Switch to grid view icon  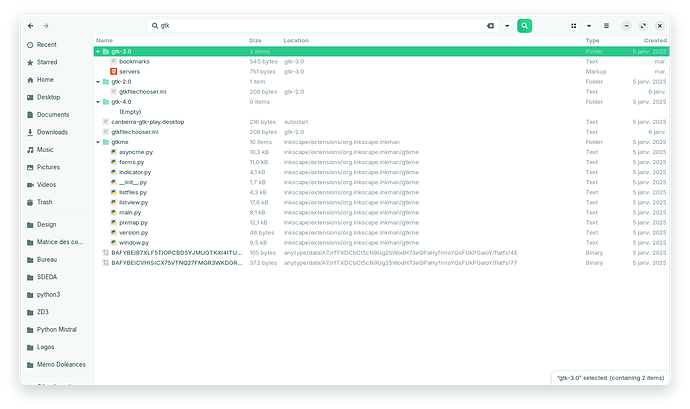tap(573, 26)
